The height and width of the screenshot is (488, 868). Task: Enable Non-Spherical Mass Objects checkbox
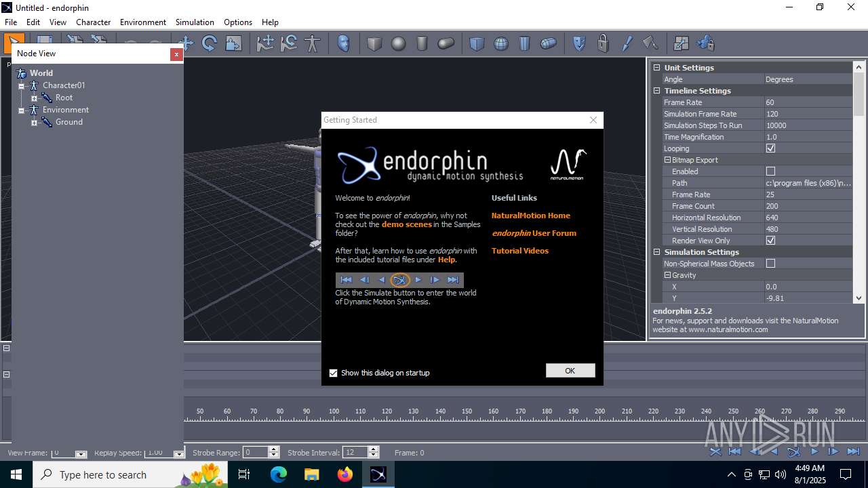(x=770, y=264)
